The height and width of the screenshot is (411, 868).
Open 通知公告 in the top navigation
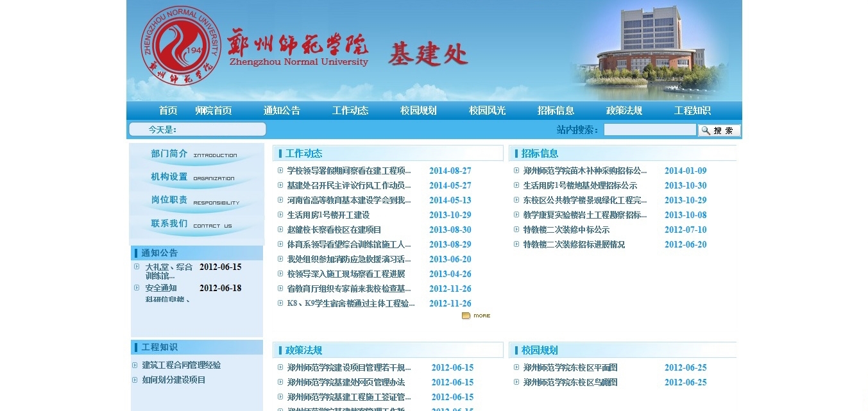(282, 110)
